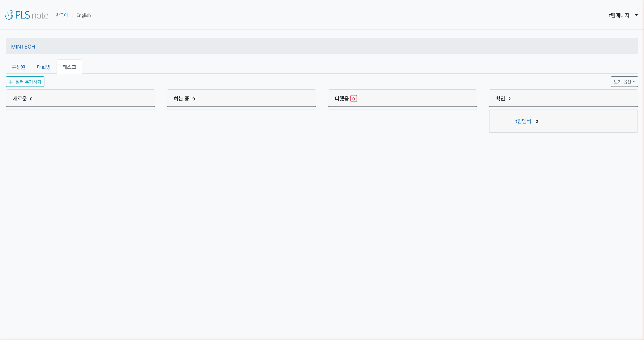This screenshot has width=644, height=340.
Task: Click the 확인 column header
Action: tap(500, 99)
